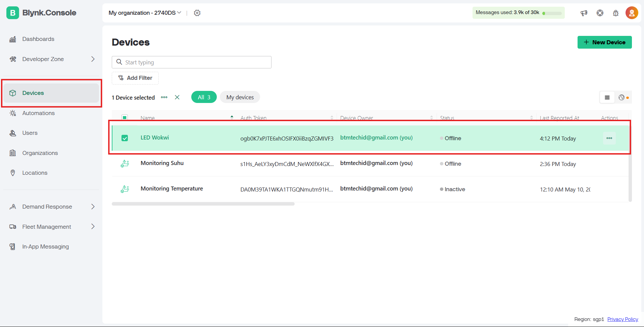Uncheck the LED Wokwi device checkbox
The image size is (644, 327).
click(125, 138)
